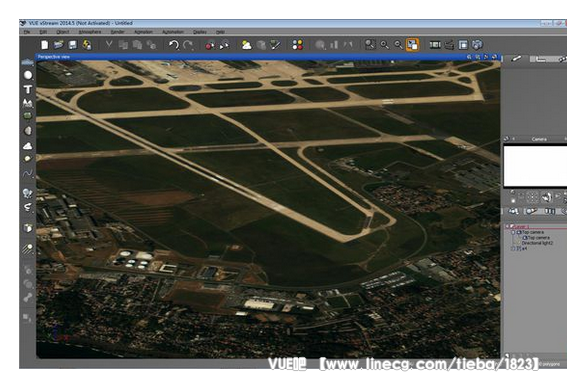Click the water plane icon atop left toolbar
This screenshot has height=381, width=567.
(27, 62)
